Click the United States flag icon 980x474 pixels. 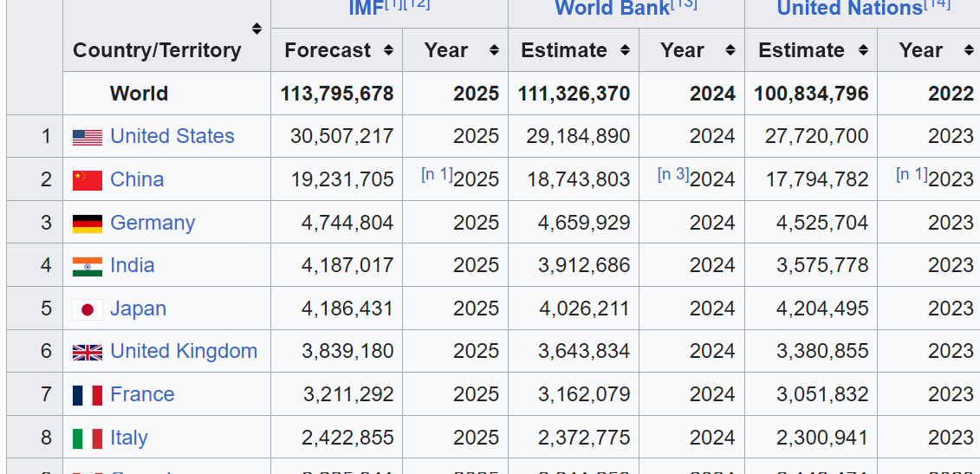tap(88, 138)
